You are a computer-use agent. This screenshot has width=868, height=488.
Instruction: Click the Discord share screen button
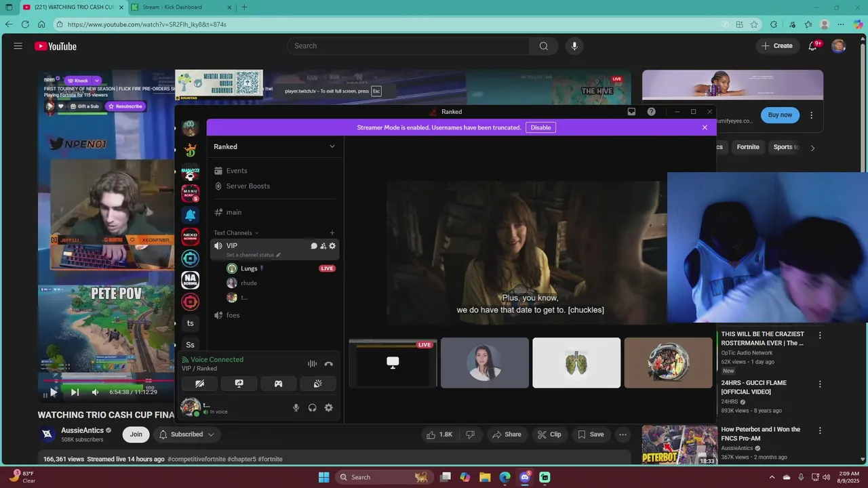pos(239,384)
